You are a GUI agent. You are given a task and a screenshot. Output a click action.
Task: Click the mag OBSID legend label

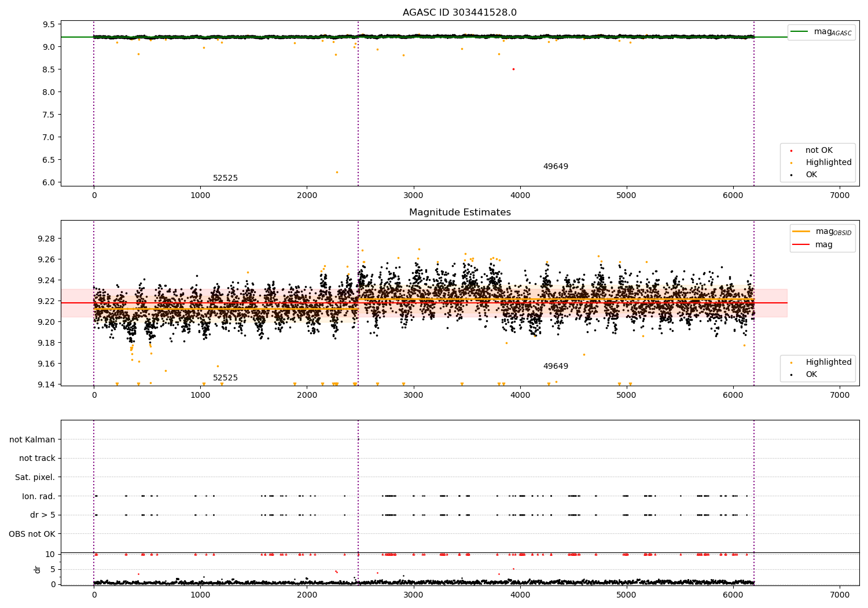click(x=833, y=232)
